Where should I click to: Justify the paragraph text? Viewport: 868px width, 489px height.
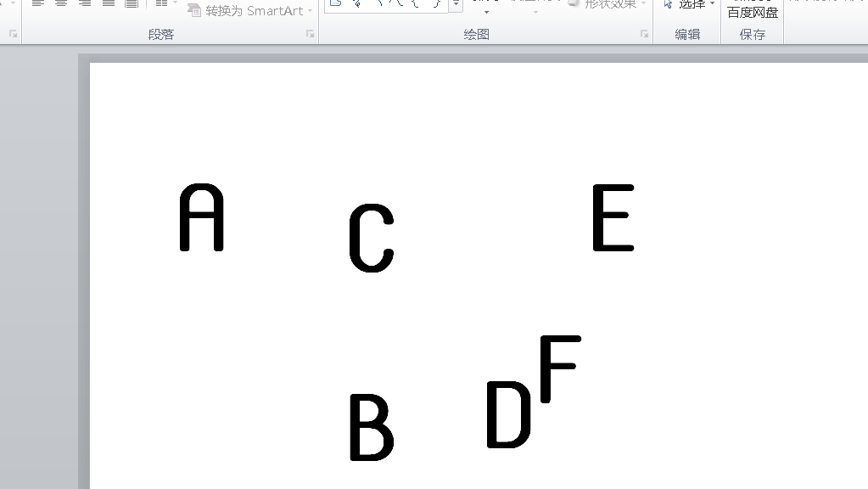tap(109, 4)
